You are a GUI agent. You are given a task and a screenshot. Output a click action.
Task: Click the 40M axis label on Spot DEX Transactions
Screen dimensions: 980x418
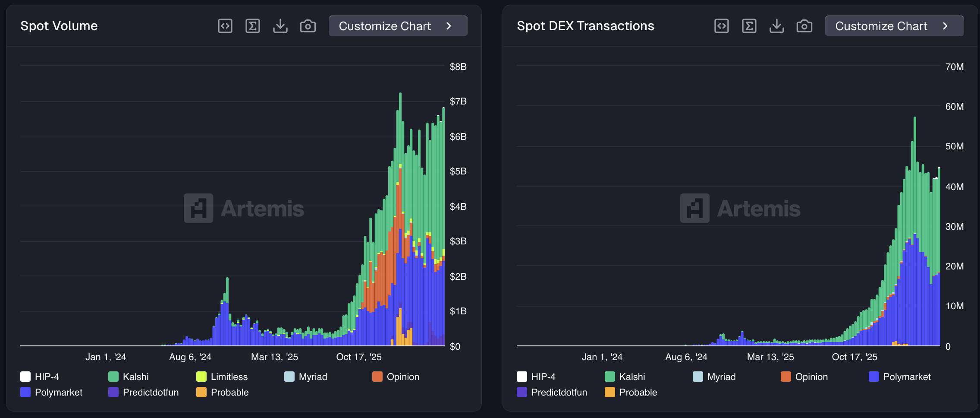tap(955, 187)
